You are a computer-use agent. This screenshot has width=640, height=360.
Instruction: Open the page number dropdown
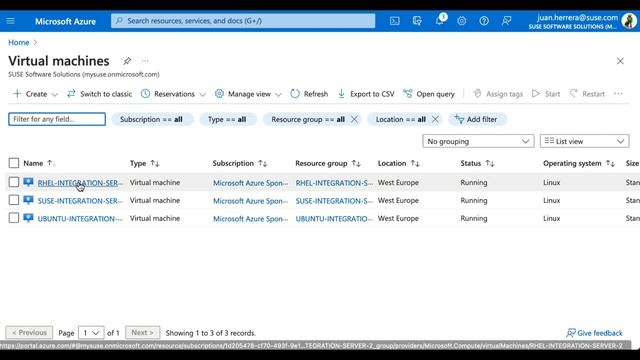(x=91, y=333)
